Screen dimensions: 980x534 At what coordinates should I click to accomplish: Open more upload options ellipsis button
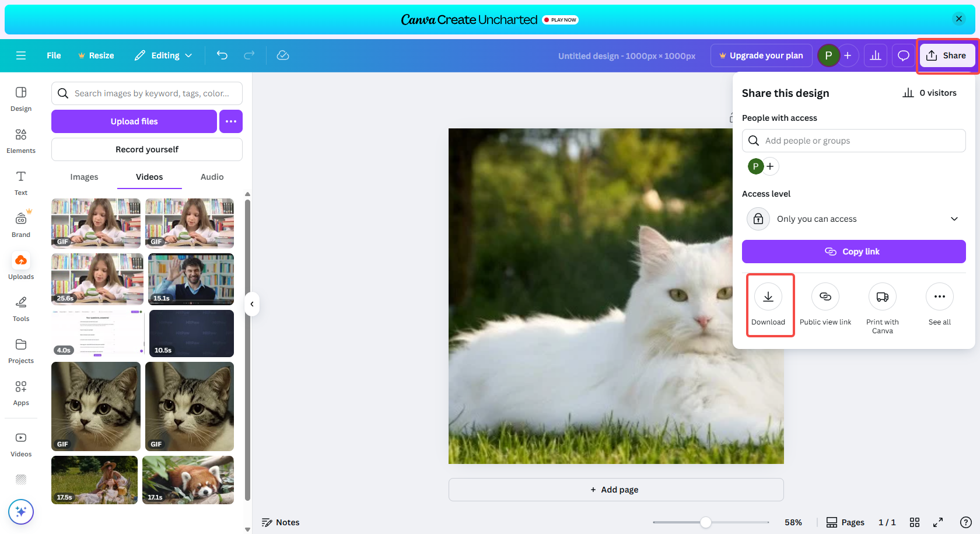[231, 121]
